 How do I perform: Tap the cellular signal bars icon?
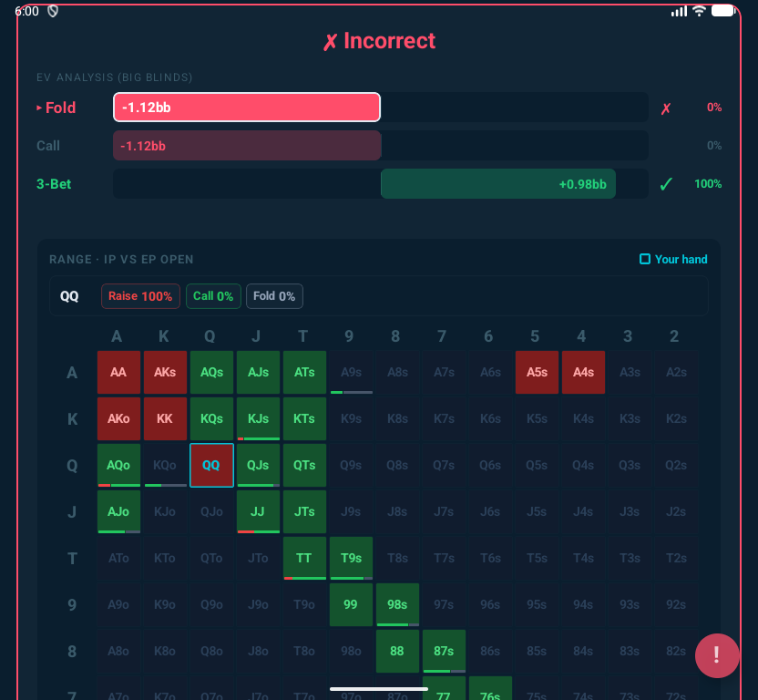pos(679,11)
